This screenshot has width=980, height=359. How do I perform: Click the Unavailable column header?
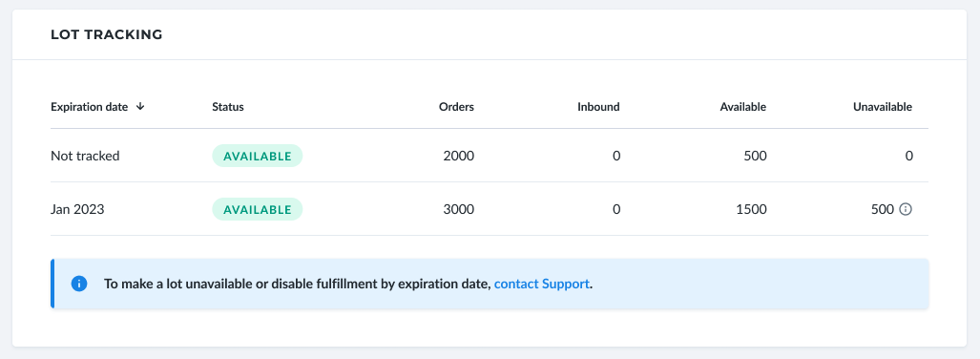tap(883, 107)
